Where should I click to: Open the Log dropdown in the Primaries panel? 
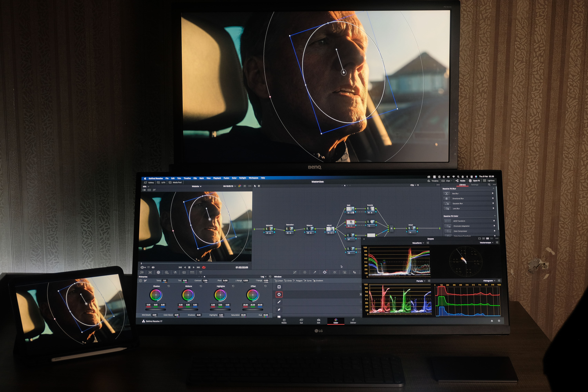[264, 276]
